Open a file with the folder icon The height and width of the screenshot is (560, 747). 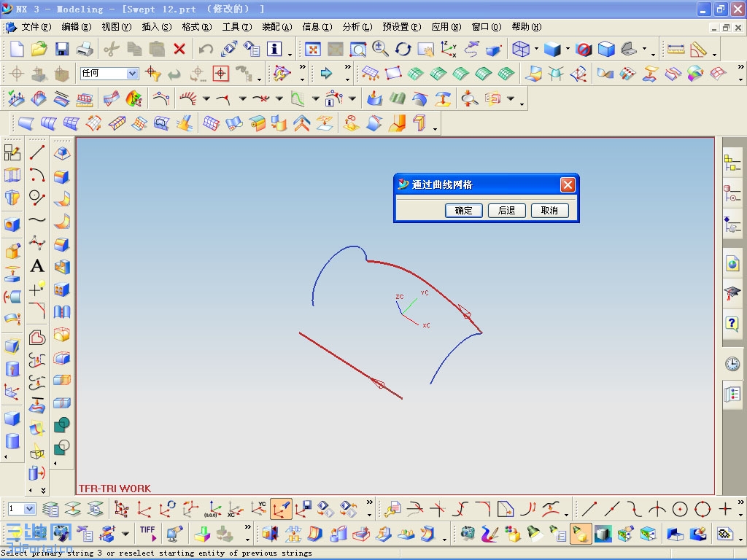[39, 49]
